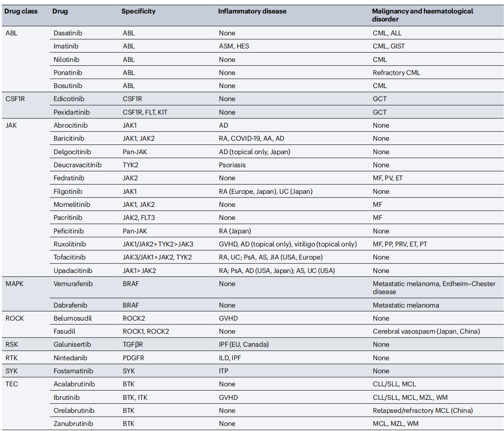Select Ruxolitinib's JAK1/JAK2>TYK2>JAK3 specificity cell
The height and width of the screenshot is (431, 504).
coord(158,244)
